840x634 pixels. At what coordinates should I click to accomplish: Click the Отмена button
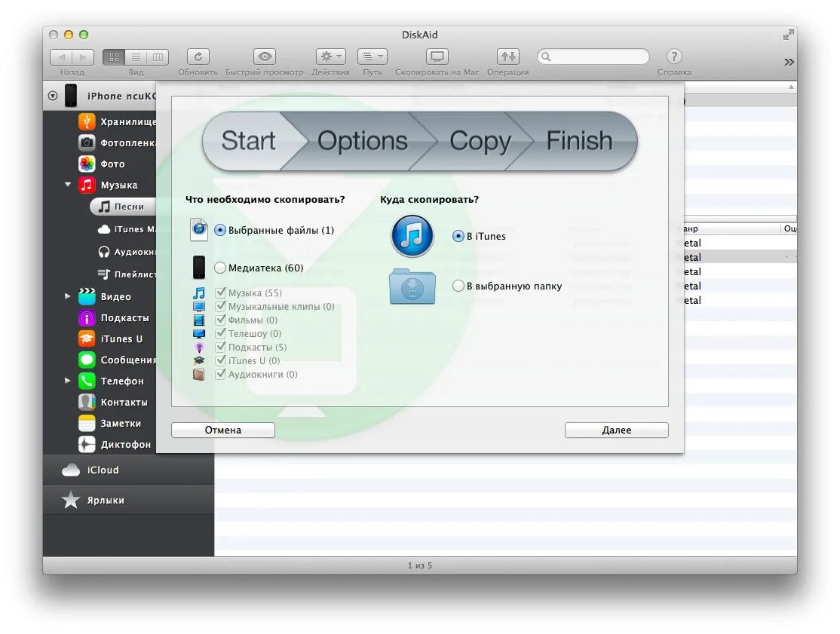pos(223,430)
